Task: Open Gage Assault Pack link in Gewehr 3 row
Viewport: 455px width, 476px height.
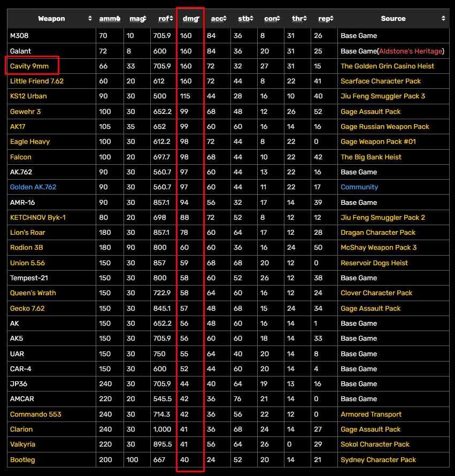Action: [x=371, y=112]
